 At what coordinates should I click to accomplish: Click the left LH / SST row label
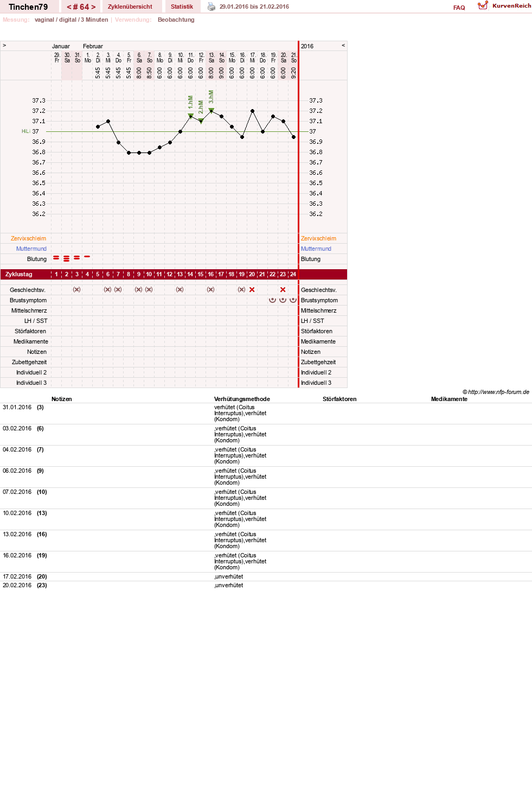pos(36,321)
